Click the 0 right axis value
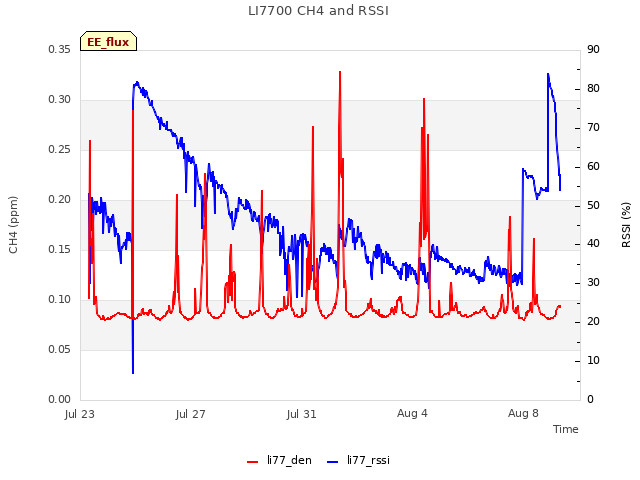The image size is (640, 480). pyautogui.click(x=590, y=400)
